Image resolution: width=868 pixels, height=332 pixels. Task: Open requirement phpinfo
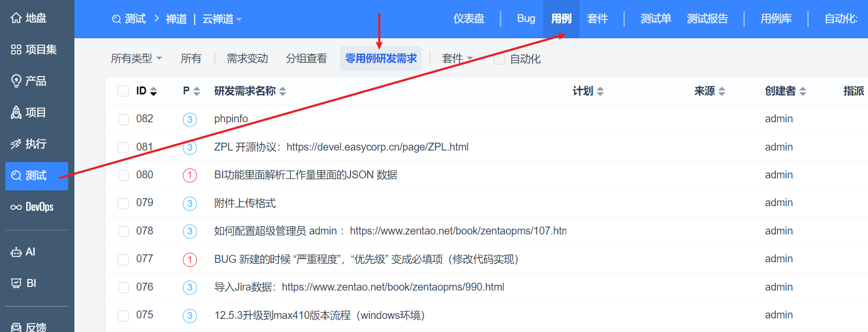pyautogui.click(x=231, y=119)
